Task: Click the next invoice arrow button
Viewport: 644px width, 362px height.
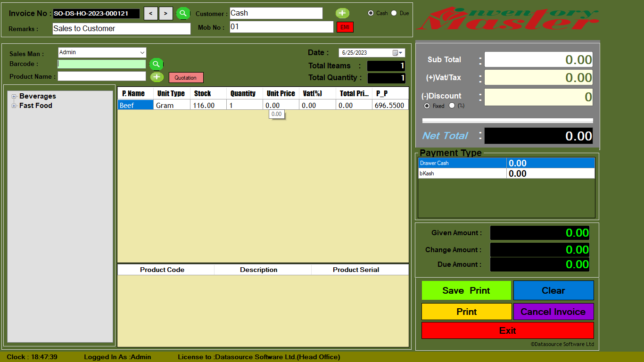Action: click(165, 13)
